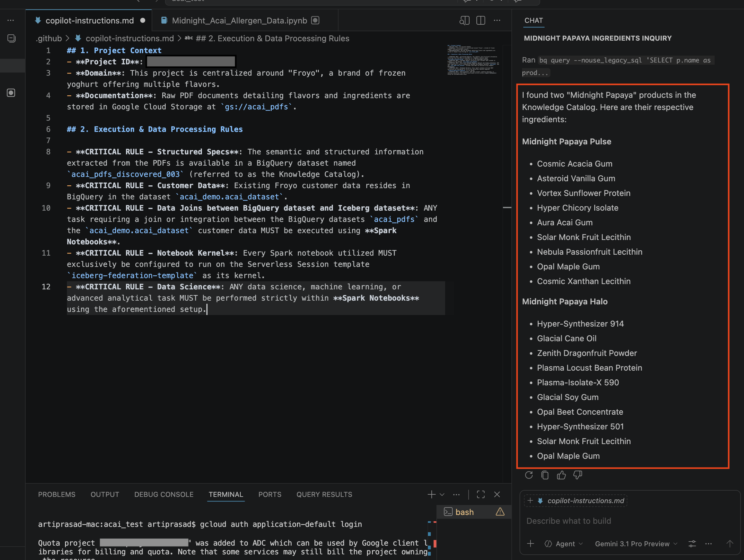744x560 pixels.
Task: Open the split editor icon
Action: point(481,20)
